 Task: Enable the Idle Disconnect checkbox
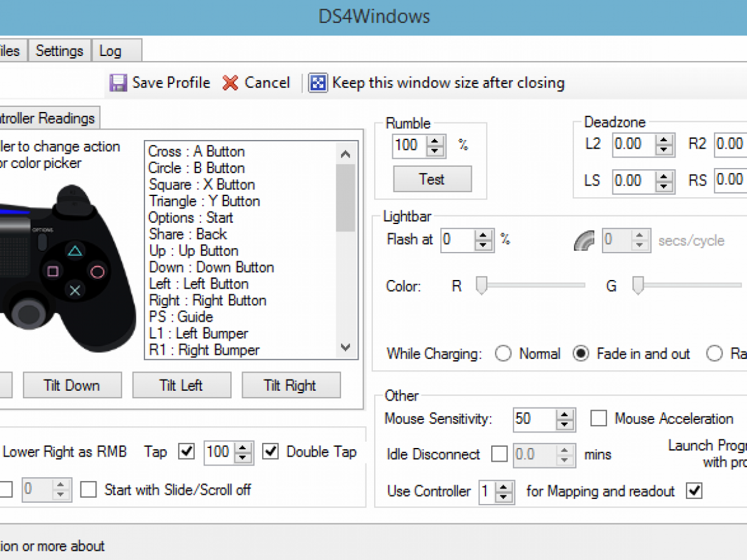click(499, 454)
